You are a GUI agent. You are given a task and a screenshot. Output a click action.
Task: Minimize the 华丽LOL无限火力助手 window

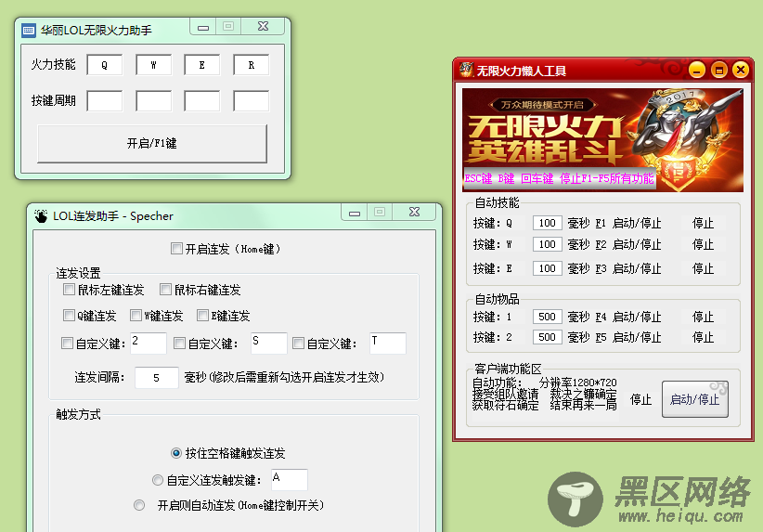click(x=203, y=27)
